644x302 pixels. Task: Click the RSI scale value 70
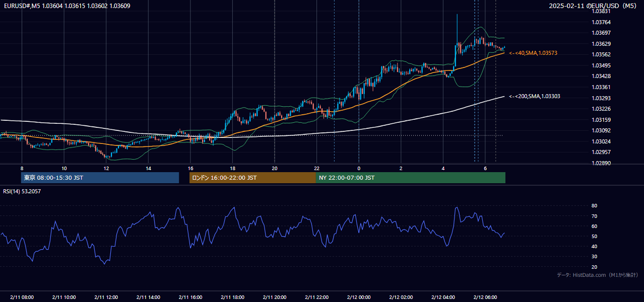coord(595,216)
